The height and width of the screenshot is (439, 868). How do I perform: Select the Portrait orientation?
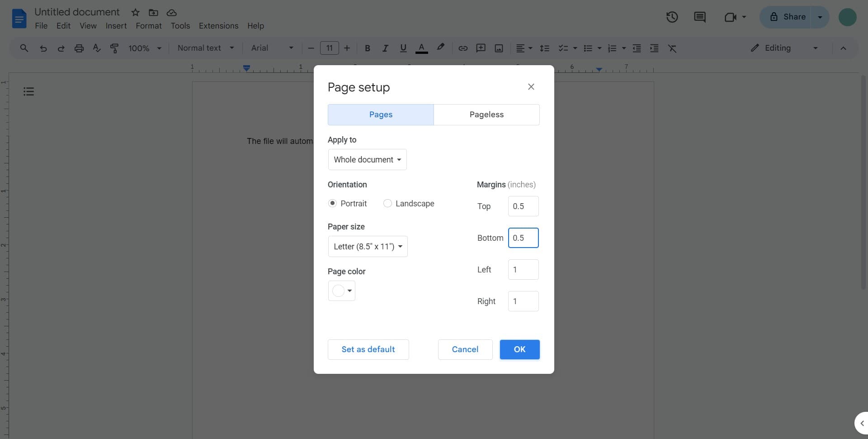click(333, 203)
